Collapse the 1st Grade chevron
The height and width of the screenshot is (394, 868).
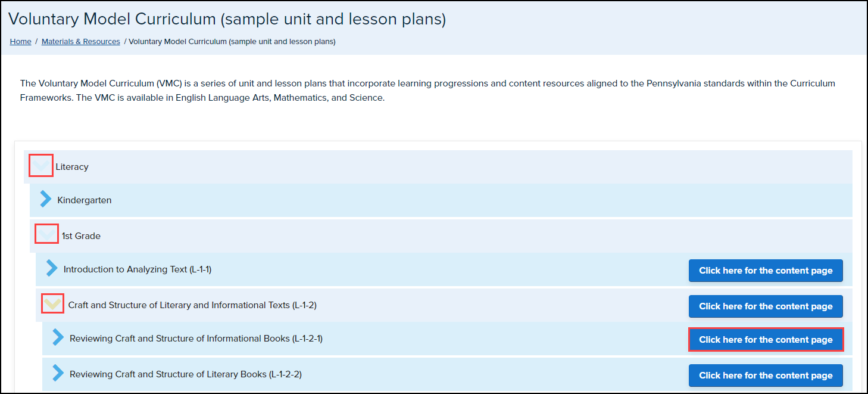tap(47, 235)
